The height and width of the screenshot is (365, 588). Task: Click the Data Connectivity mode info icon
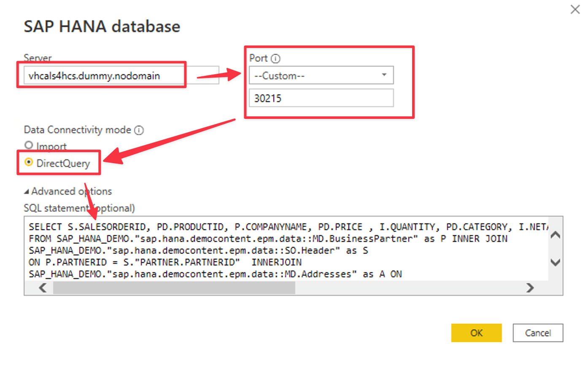[x=139, y=130]
